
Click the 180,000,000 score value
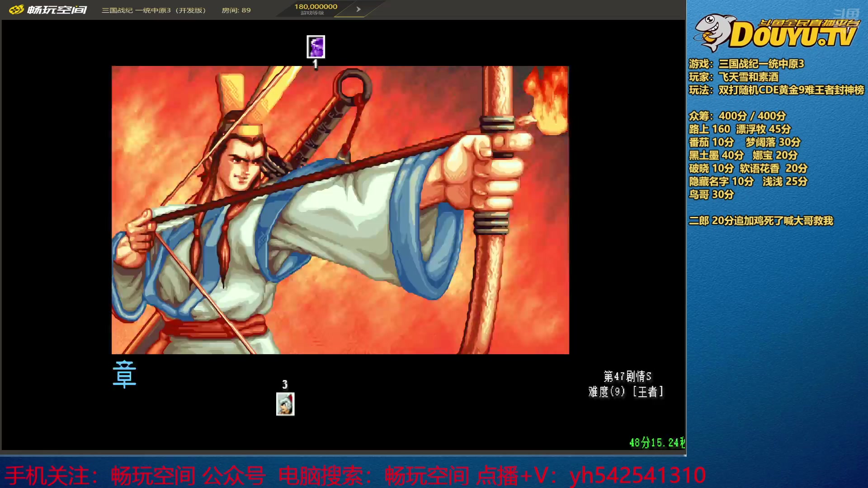click(316, 6)
